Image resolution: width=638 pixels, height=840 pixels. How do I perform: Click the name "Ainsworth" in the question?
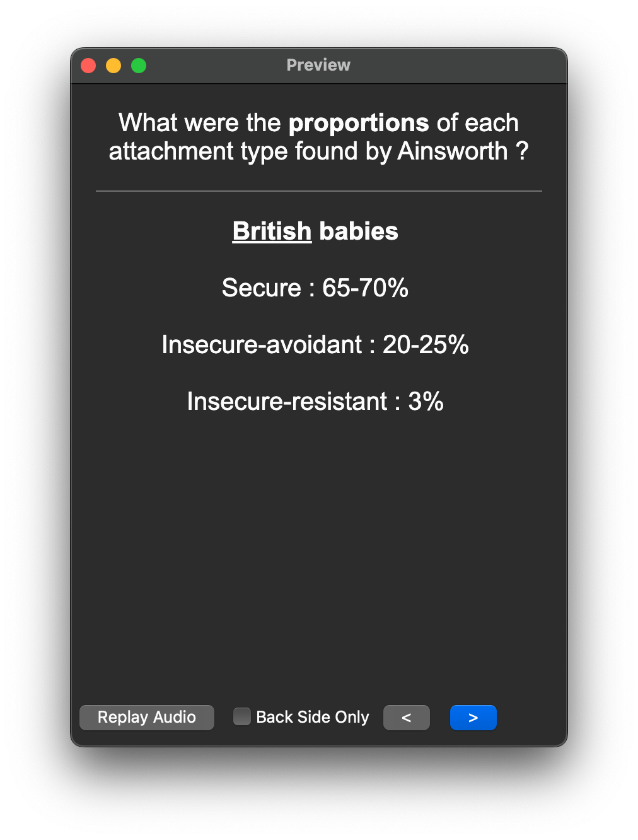(453, 151)
